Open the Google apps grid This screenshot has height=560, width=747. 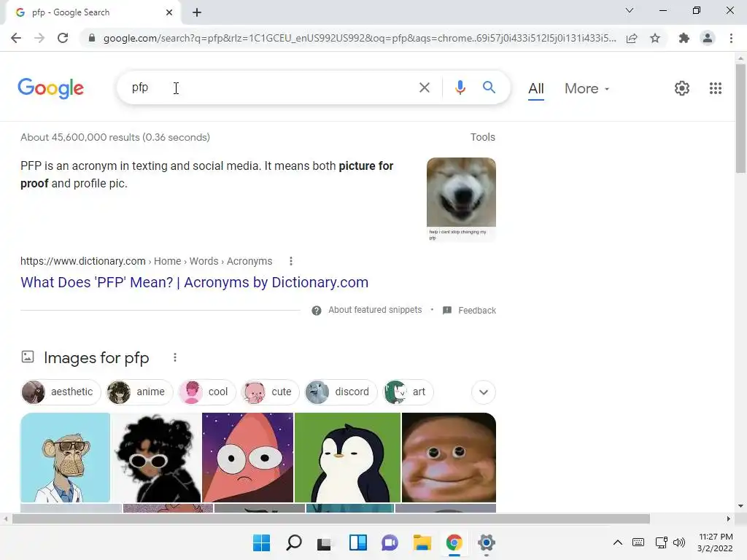pyautogui.click(x=715, y=88)
